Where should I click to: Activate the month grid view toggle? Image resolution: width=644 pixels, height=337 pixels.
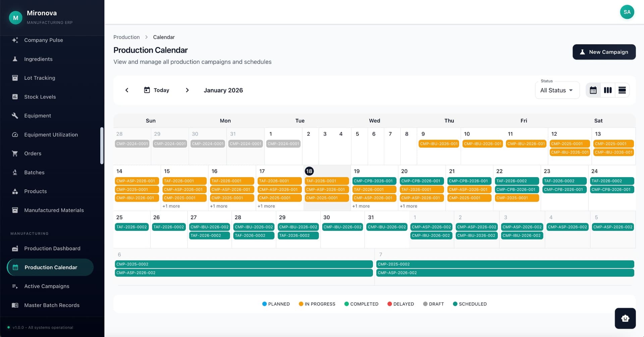pos(593,90)
